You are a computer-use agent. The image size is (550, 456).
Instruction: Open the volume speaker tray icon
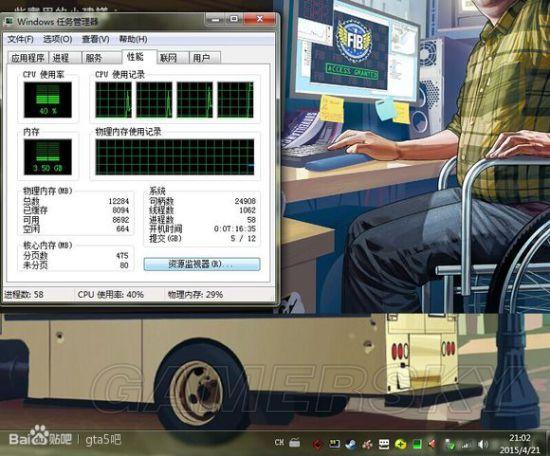point(483,445)
